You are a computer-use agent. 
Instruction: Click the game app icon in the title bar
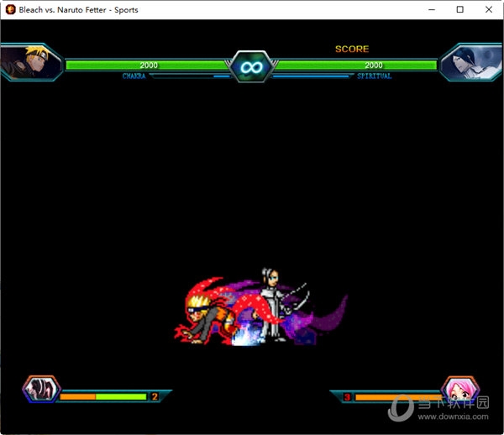[x=10, y=9]
